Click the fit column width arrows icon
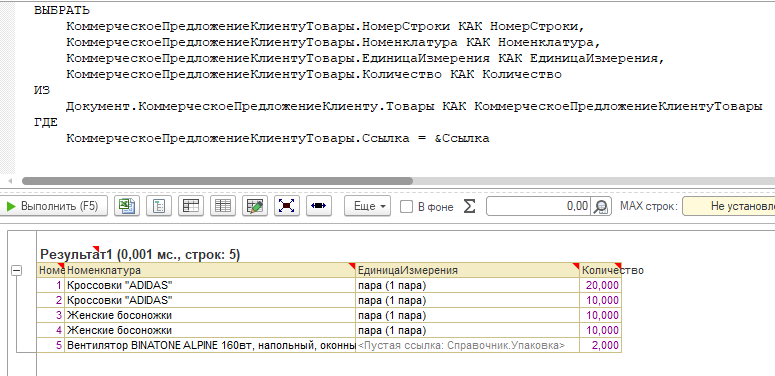Viewport: 775px width, 376px height. (319, 206)
